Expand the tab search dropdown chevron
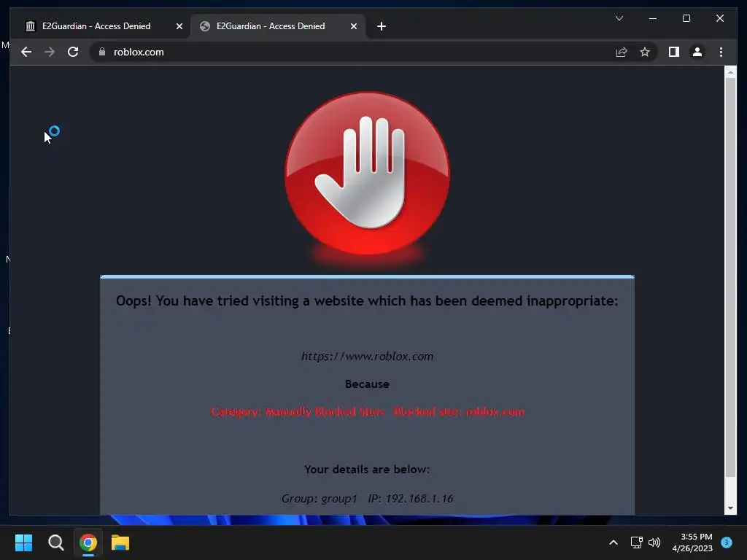This screenshot has height=560, width=747. (619, 18)
